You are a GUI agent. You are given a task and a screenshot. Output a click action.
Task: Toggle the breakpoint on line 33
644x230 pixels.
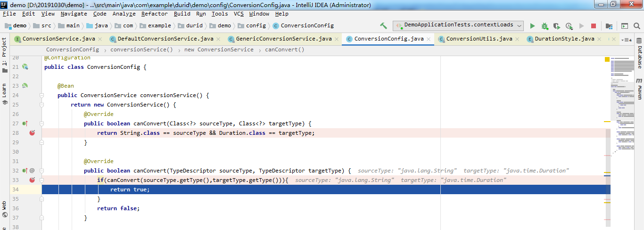(32, 180)
